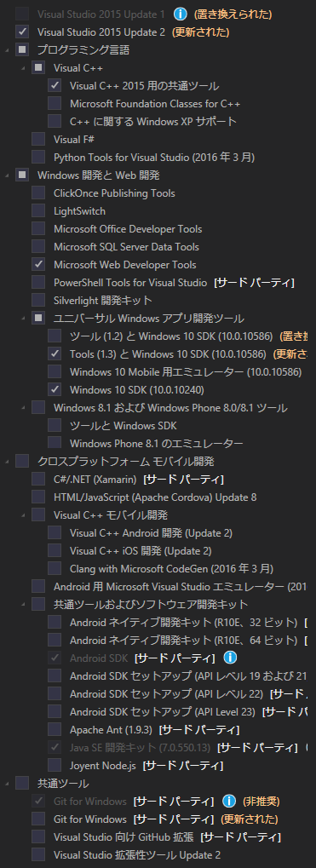Check Microsoft Office Developer Tools

[38, 228]
